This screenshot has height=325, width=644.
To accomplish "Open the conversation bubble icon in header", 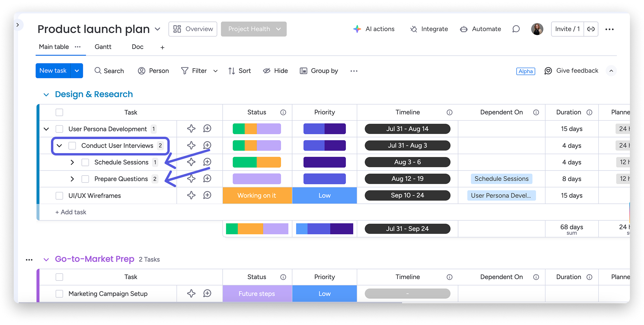I will [516, 29].
